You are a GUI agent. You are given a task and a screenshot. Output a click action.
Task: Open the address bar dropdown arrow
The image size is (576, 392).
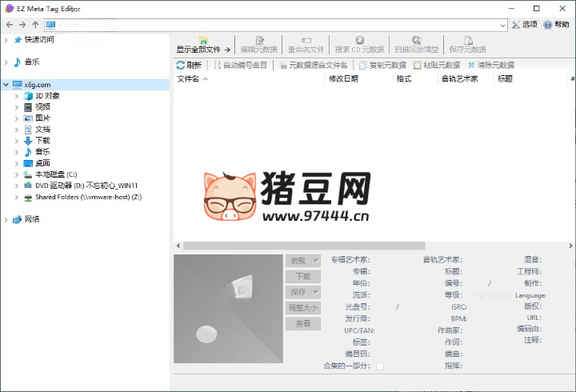[x=502, y=26]
